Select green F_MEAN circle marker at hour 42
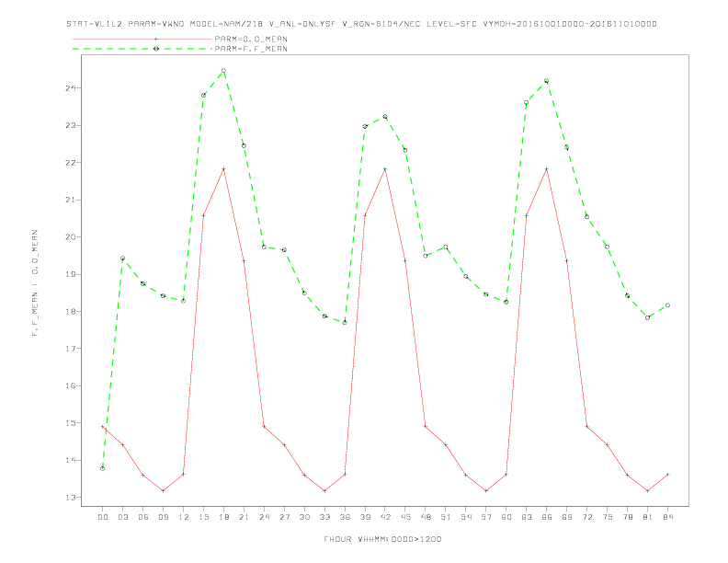Screen dimensions: 728x563 coord(385,117)
